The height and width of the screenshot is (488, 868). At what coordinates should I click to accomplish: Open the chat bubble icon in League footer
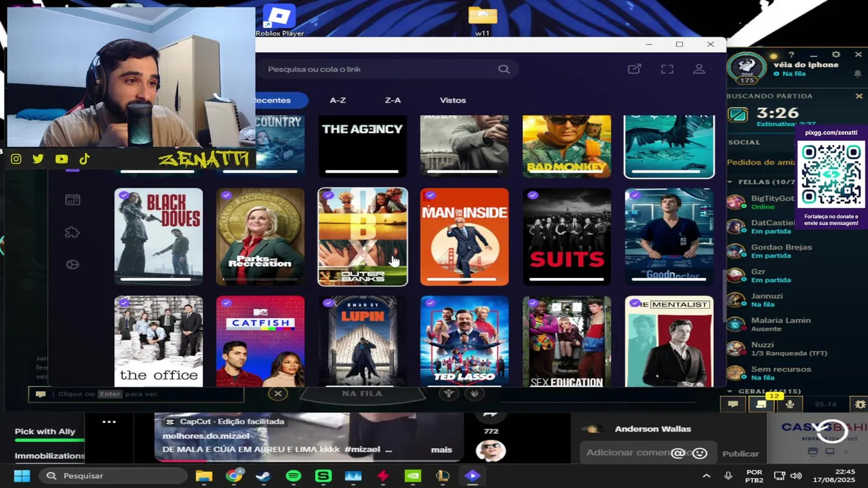[x=733, y=404]
